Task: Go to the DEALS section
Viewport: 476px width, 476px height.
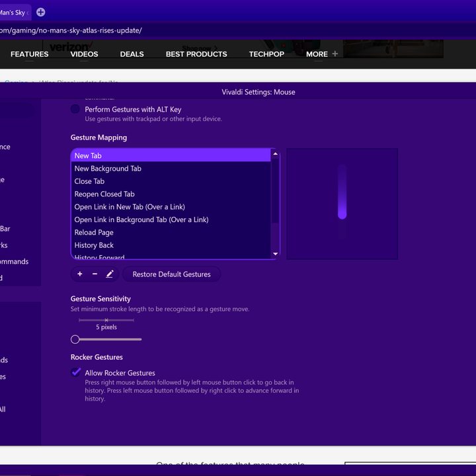Action: tap(132, 54)
